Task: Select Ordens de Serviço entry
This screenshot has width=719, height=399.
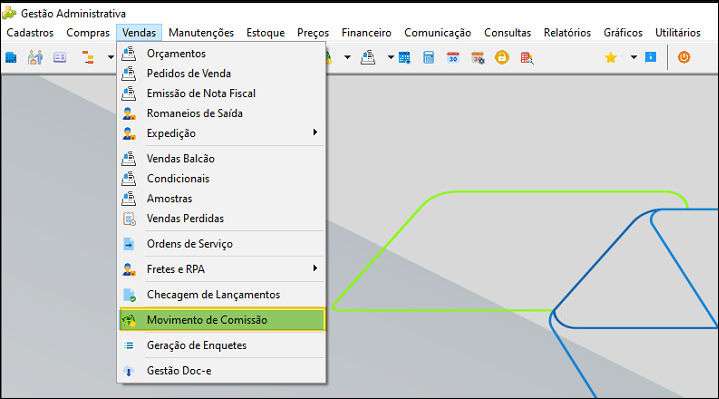Action: pos(222,244)
